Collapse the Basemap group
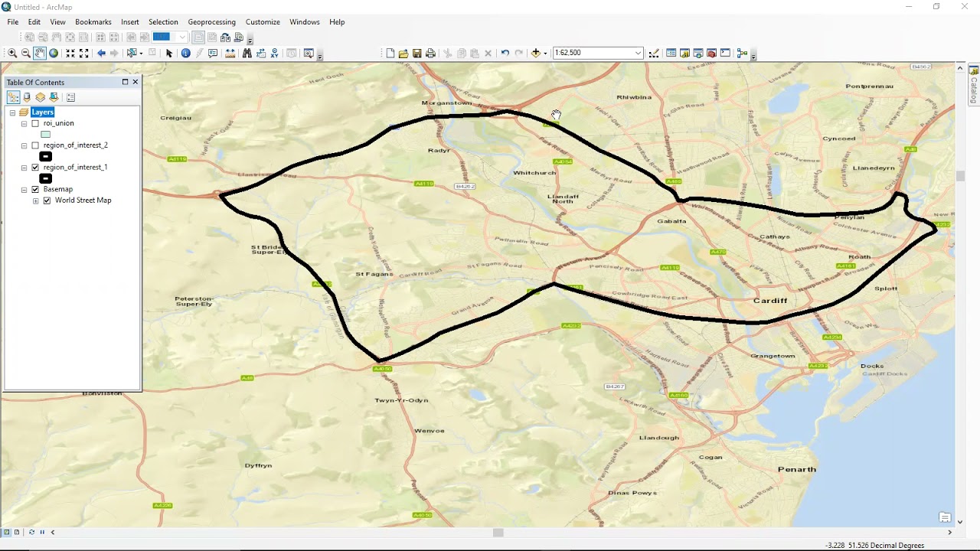 [24, 190]
